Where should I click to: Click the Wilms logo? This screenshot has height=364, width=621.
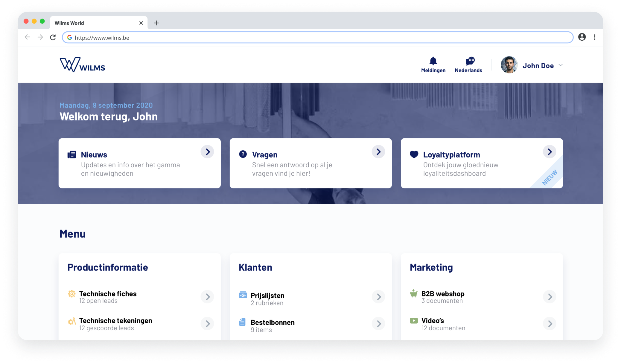pos(82,65)
